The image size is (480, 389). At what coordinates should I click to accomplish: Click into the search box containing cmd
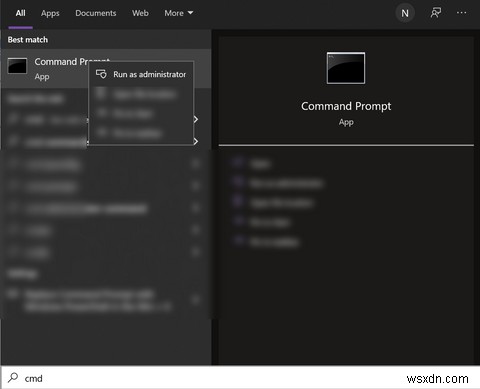(240, 378)
